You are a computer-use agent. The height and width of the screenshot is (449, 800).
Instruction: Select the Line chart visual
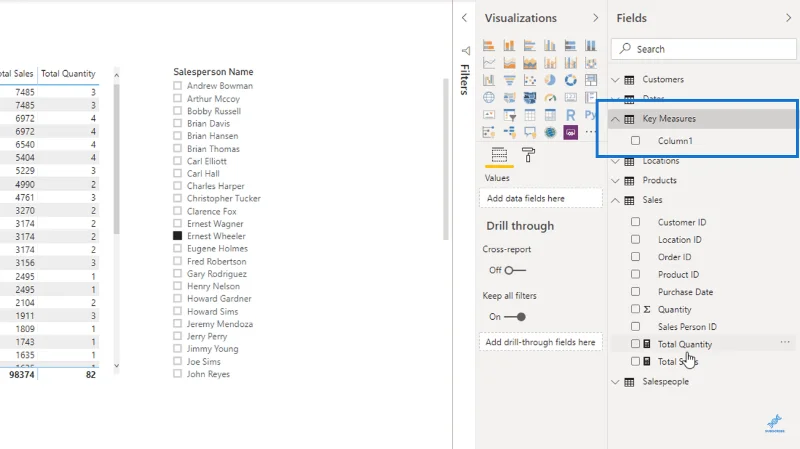(489, 63)
